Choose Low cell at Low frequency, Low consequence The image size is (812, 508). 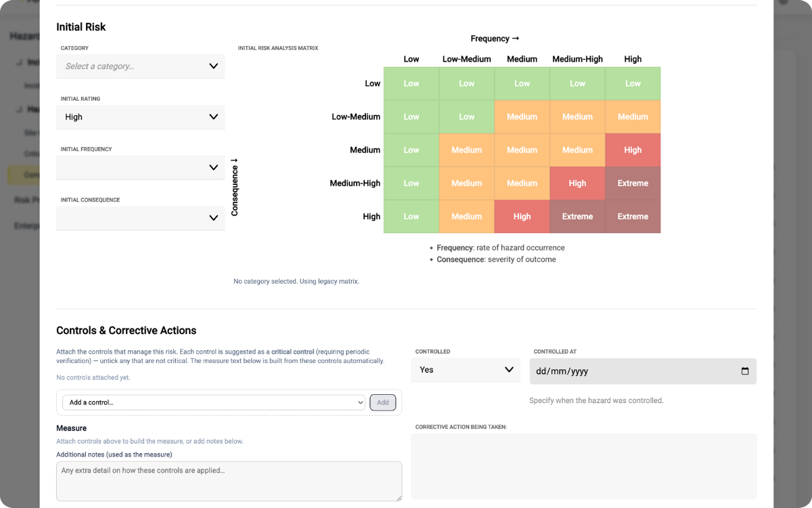[411, 84]
